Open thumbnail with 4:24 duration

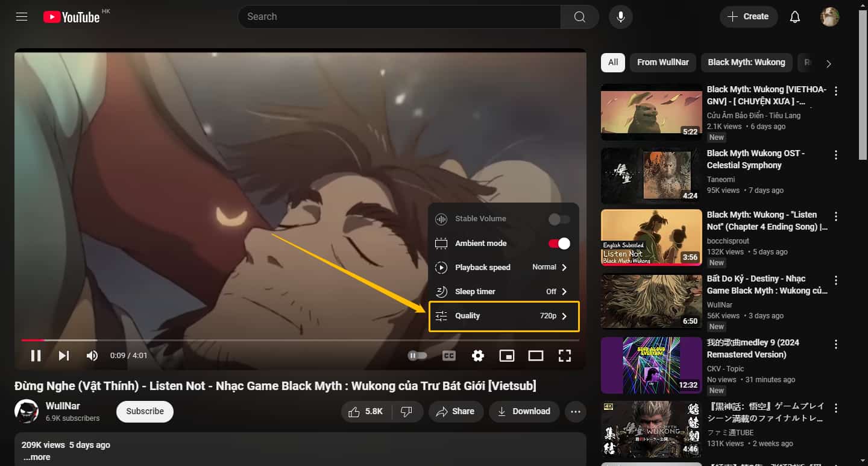[652, 176]
